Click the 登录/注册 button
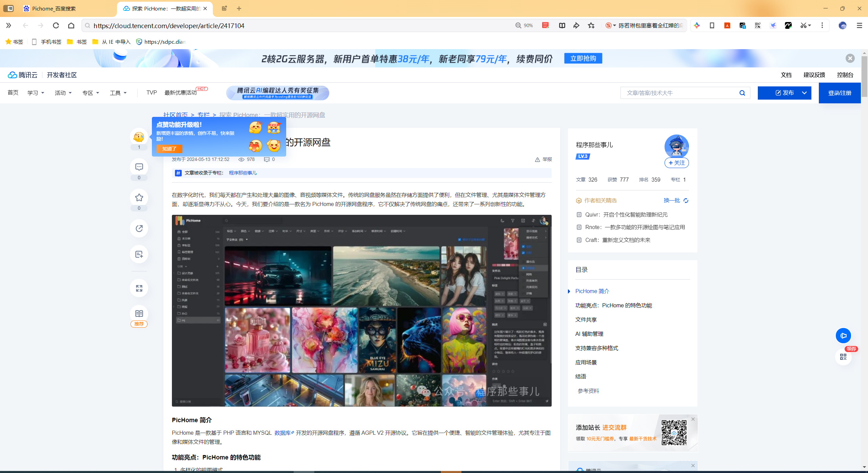The width and height of the screenshot is (868, 473). pyautogui.click(x=840, y=93)
